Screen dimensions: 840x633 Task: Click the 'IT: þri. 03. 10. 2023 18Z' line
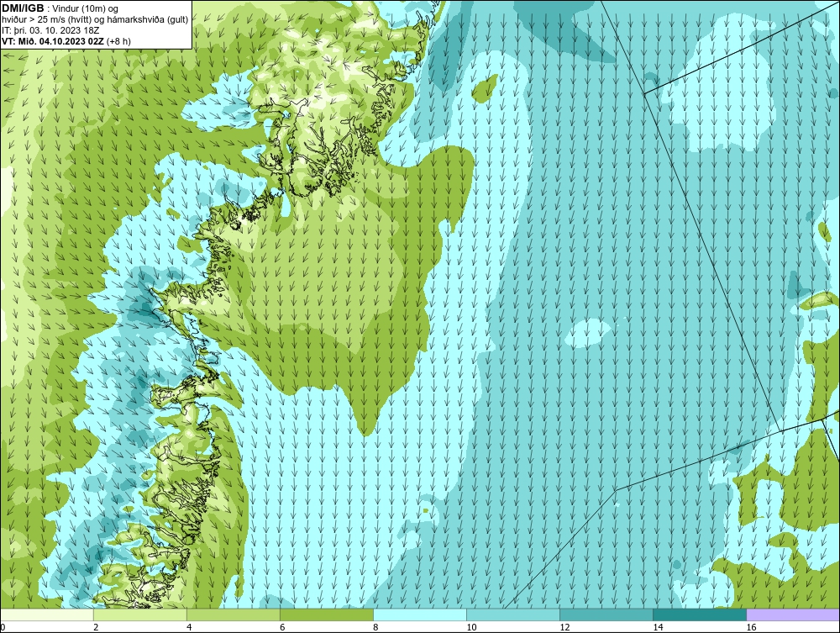click(x=50, y=30)
